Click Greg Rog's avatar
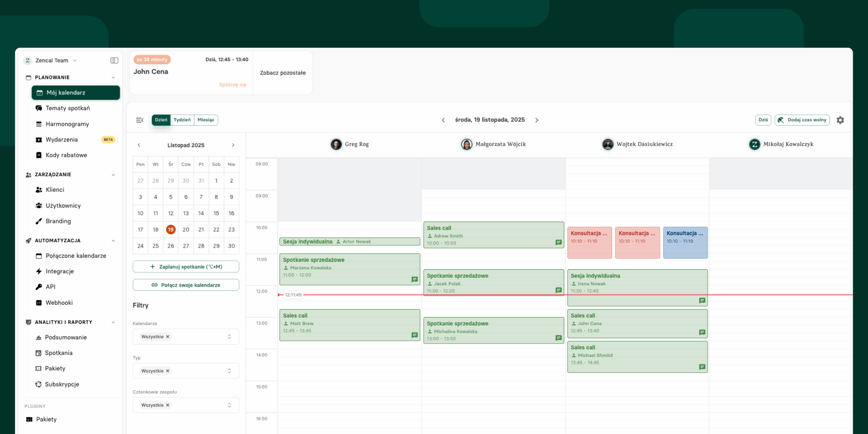Viewport: 868px width, 434px height. point(336,144)
